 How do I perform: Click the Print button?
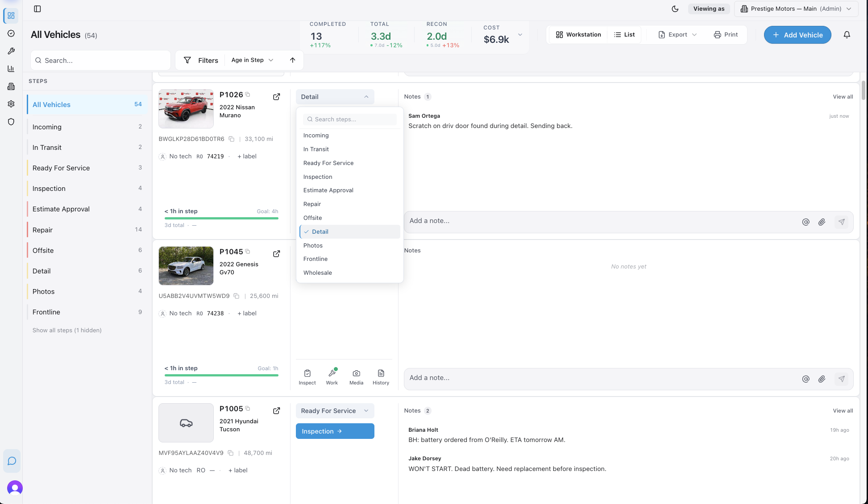tap(726, 35)
